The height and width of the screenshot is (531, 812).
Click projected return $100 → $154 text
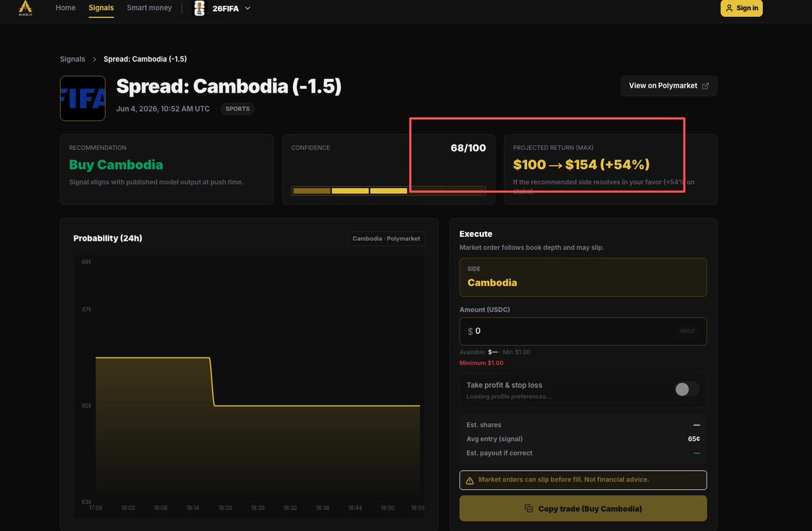click(x=581, y=164)
